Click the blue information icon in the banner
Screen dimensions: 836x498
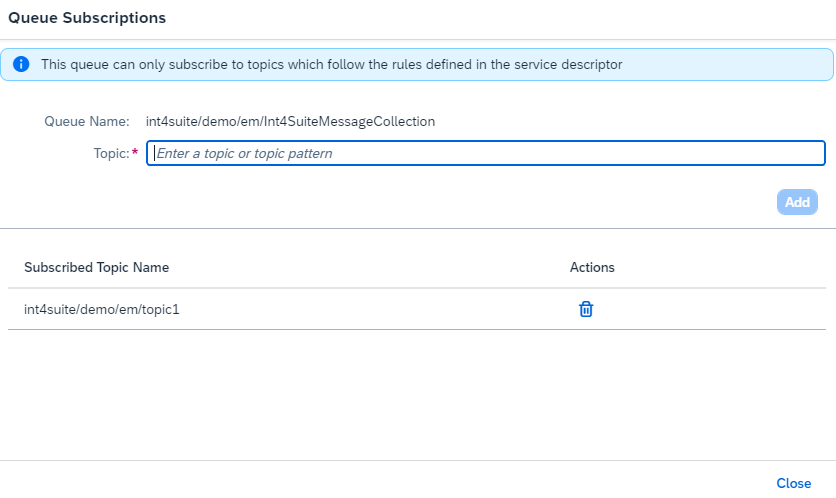[21, 64]
